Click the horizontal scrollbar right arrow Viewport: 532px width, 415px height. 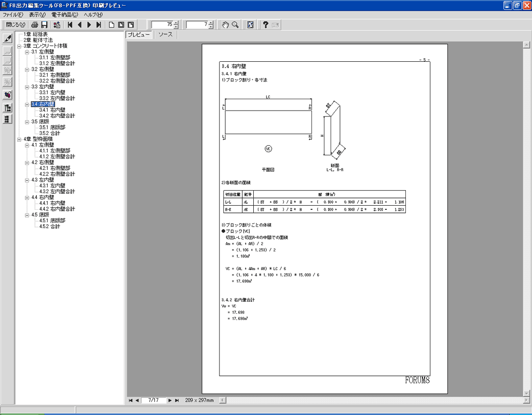pyautogui.click(x=527, y=400)
